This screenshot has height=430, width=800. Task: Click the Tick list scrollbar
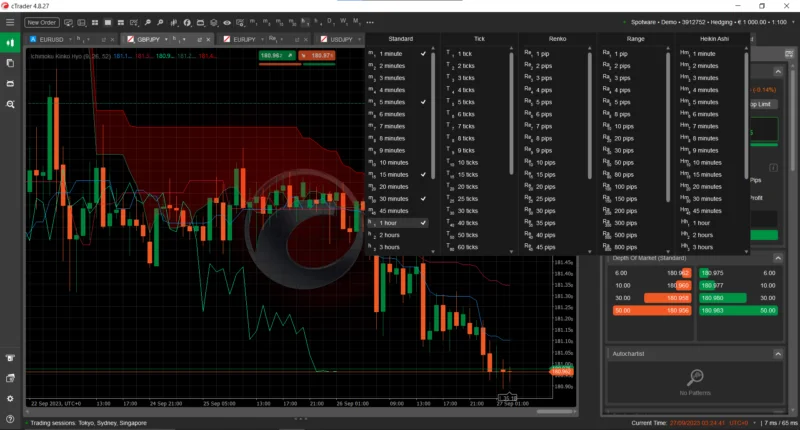pos(512,150)
